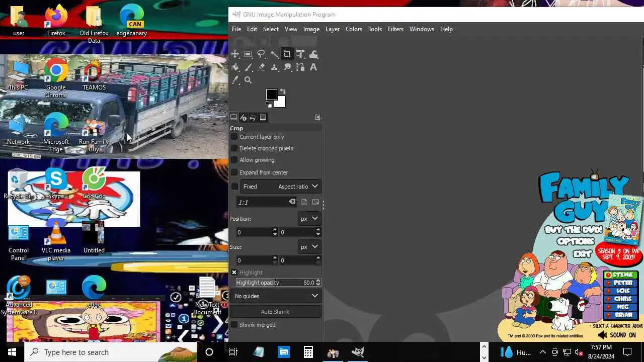Select the Zoom magnifier tool
The height and width of the screenshot is (362, 644).
[248, 80]
